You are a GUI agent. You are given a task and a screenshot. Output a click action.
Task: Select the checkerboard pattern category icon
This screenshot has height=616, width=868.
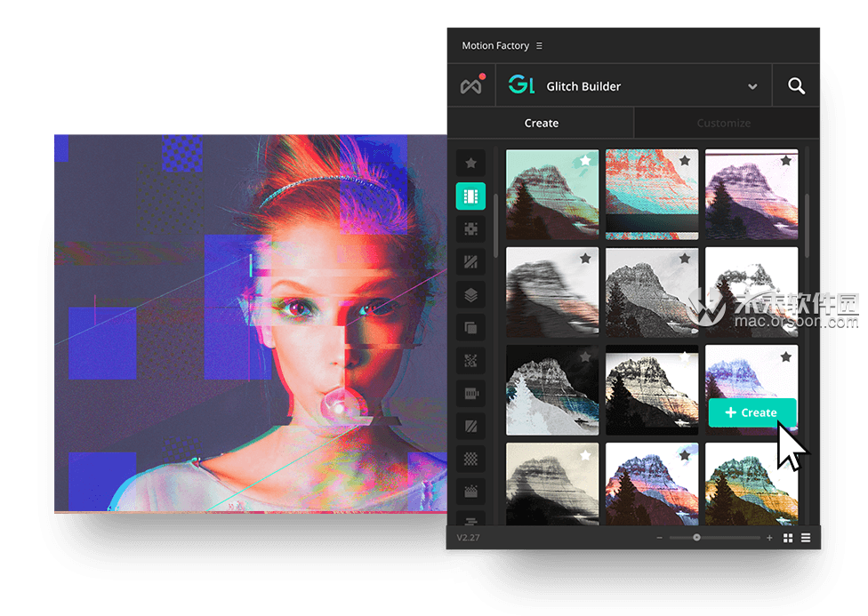pyautogui.click(x=470, y=458)
